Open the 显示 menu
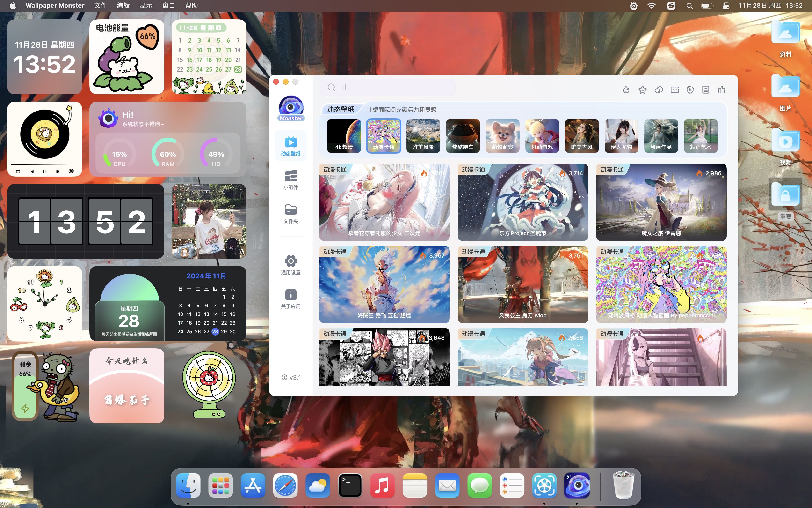The width and height of the screenshot is (812, 508). (x=146, y=5)
